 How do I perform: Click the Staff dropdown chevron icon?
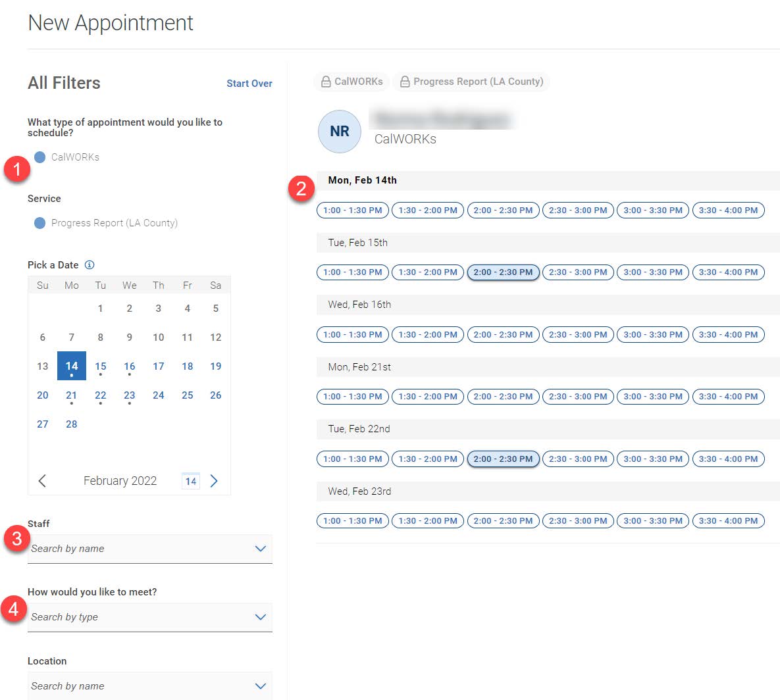261,548
